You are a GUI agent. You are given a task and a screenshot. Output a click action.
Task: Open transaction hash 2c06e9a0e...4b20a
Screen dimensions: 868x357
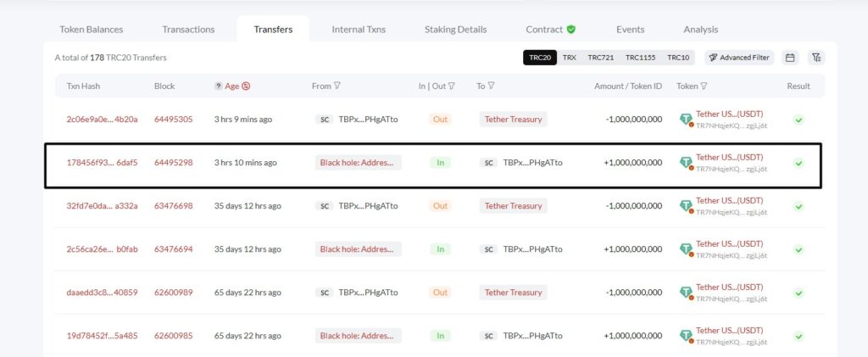coord(102,120)
